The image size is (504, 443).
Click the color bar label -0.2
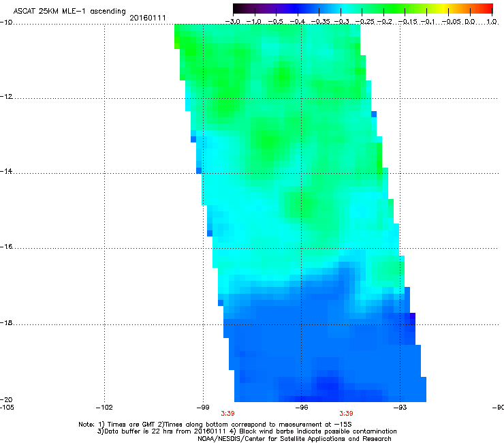tap(384, 22)
